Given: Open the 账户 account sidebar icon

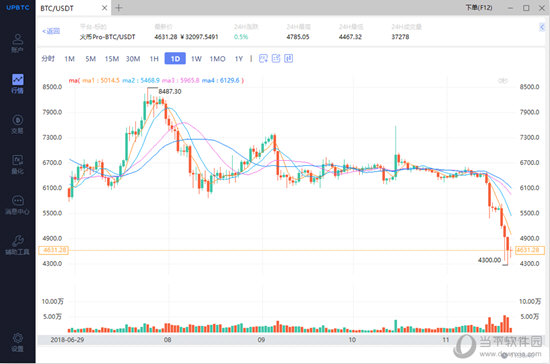Looking at the screenshot, I should pos(18,43).
